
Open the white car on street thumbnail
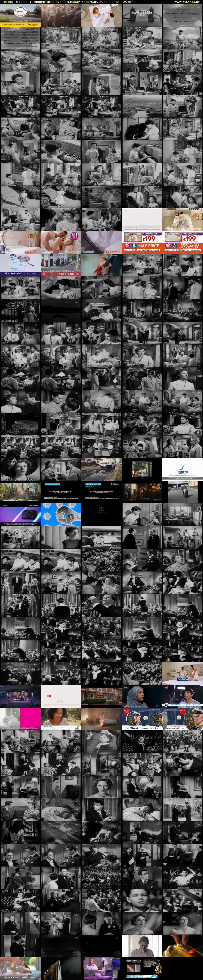101,469
